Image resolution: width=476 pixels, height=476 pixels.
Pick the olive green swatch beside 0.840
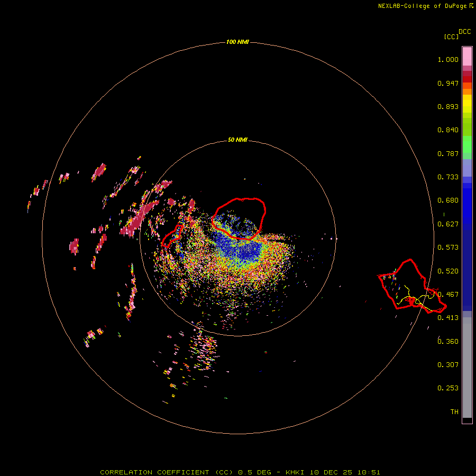467,127
